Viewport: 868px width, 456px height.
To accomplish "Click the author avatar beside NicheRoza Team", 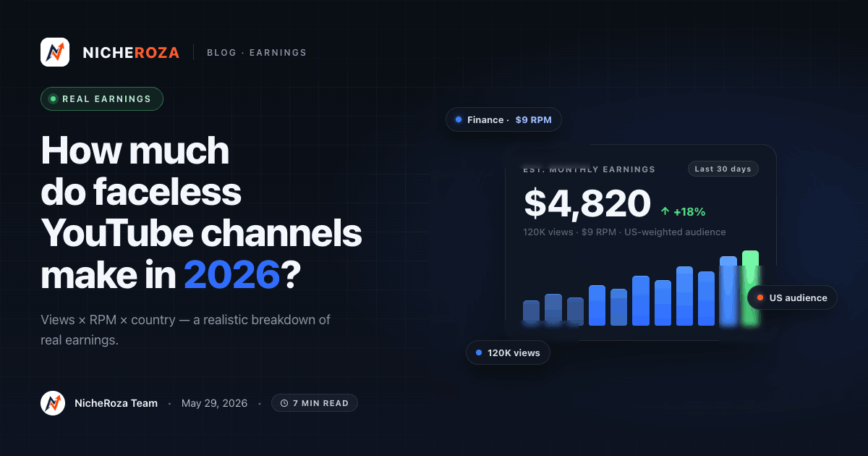I will tap(53, 403).
